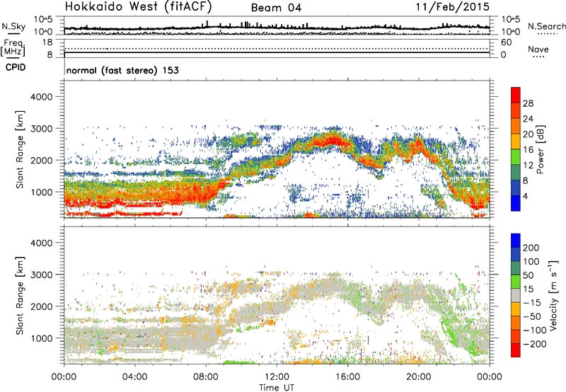566x392 pixels.
Task: Click the "200" label on velocity color bar
Action: tap(531, 248)
